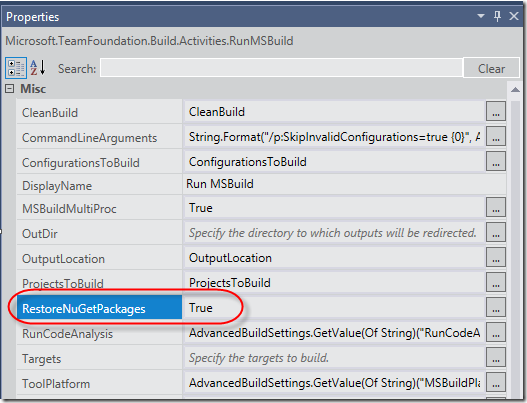This screenshot has height=403, width=527.
Task: Focus the Search input field
Action: point(281,68)
